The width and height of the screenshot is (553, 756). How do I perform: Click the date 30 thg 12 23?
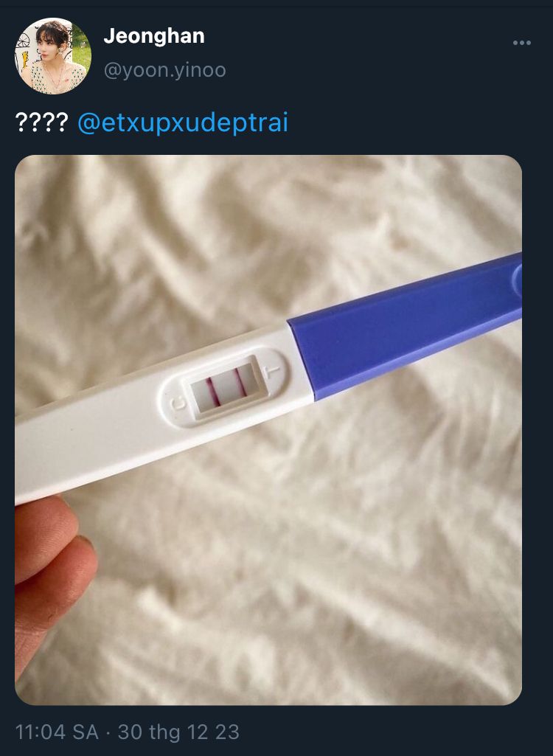(x=178, y=732)
